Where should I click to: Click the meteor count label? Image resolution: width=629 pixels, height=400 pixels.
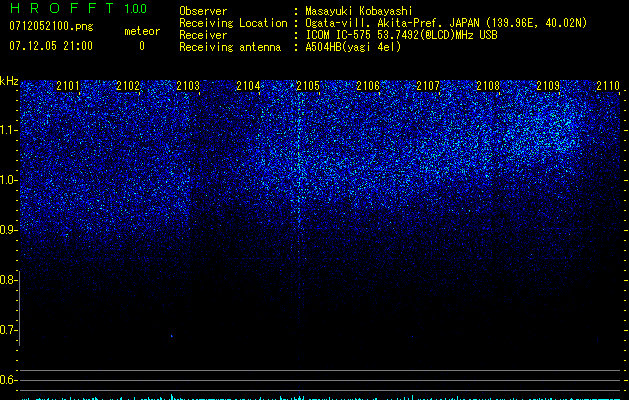tap(142, 31)
